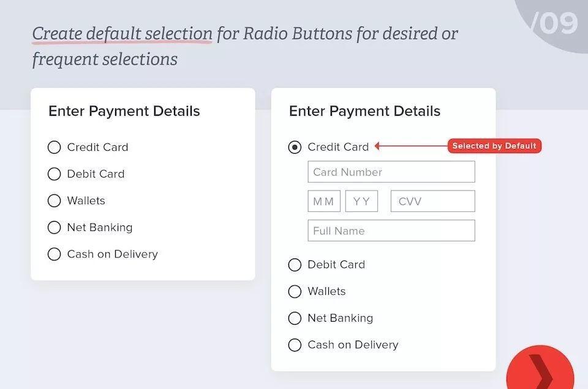Select Cash on Delivery in right panel

[295, 345]
